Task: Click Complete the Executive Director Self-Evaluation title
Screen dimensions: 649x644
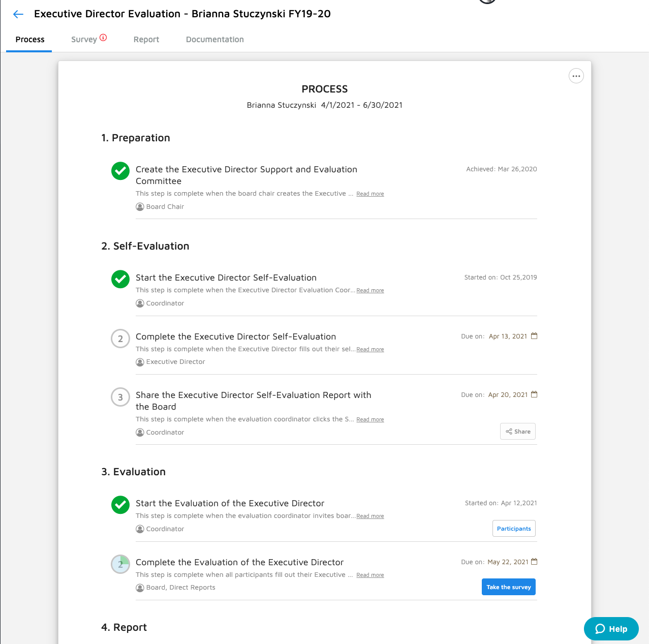Action: tap(236, 336)
